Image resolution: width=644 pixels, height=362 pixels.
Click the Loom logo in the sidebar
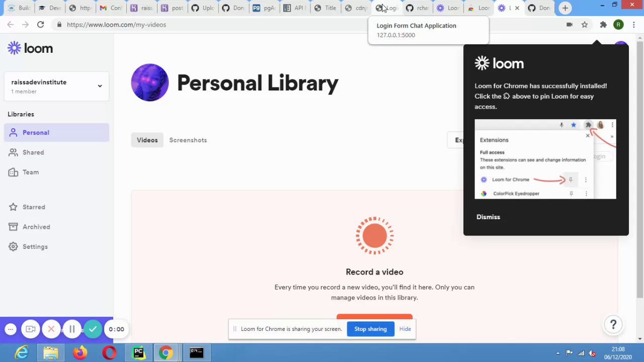(30, 48)
